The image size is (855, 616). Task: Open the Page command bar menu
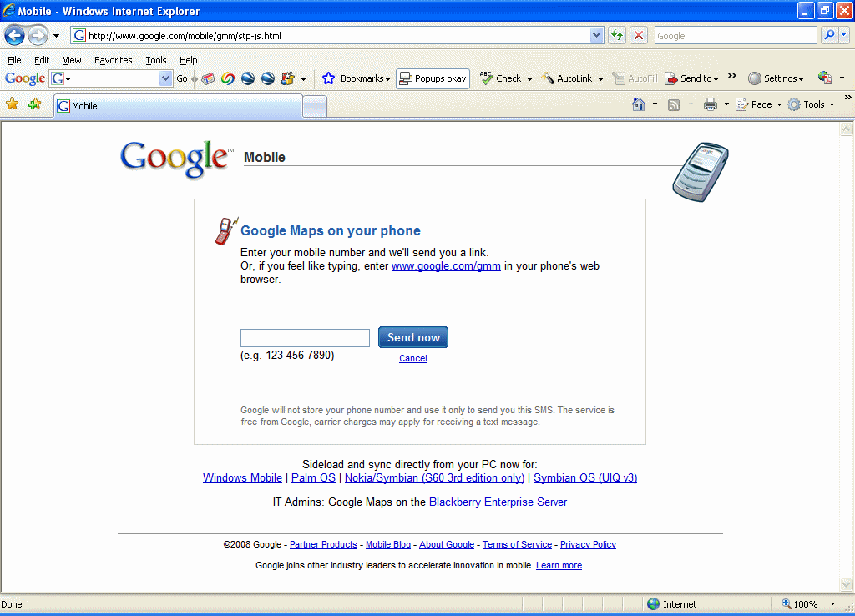point(758,104)
